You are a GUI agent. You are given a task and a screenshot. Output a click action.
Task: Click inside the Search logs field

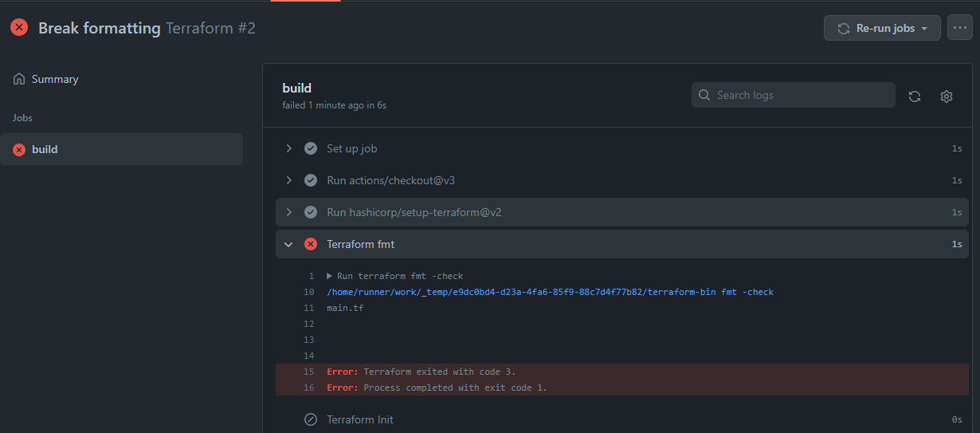pos(794,95)
